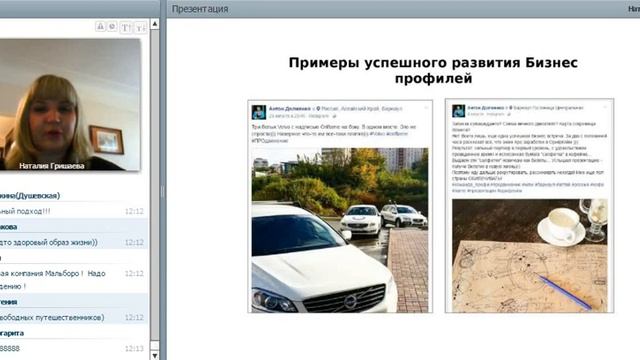Click the coffee post text body
This screenshot has width=640, height=360.
(x=529, y=157)
